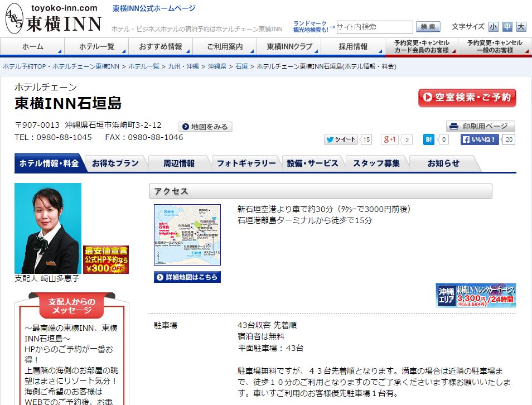Screen dimensions: 532x405
Task: Click the 石垣 breadcrumb link
Action: (241, 66)
